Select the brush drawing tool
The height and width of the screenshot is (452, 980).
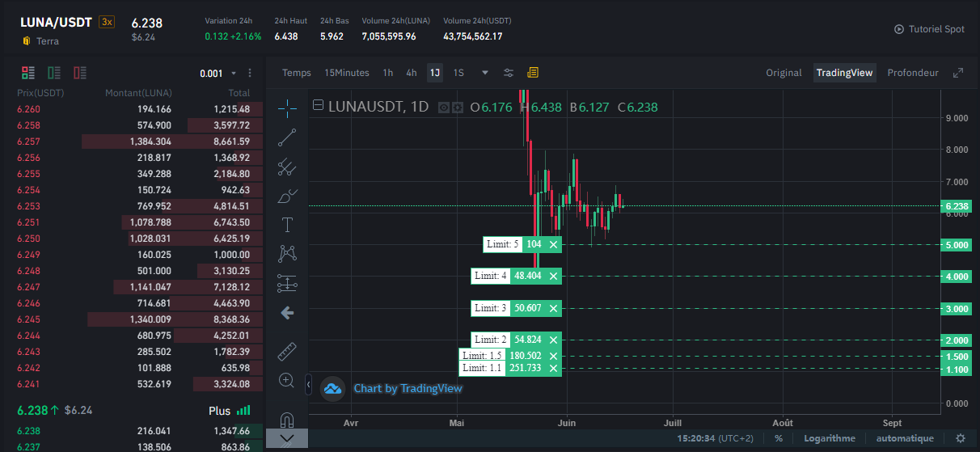[x=287, y=196]
